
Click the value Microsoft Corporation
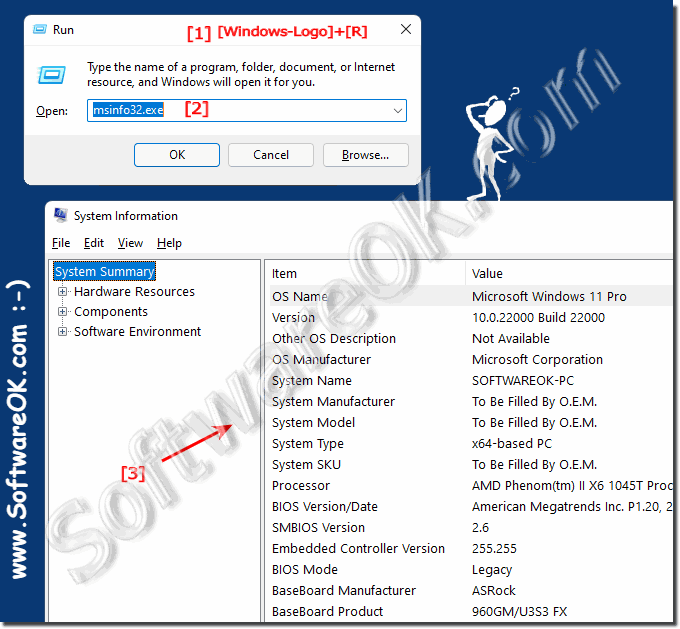click(537, 360)
